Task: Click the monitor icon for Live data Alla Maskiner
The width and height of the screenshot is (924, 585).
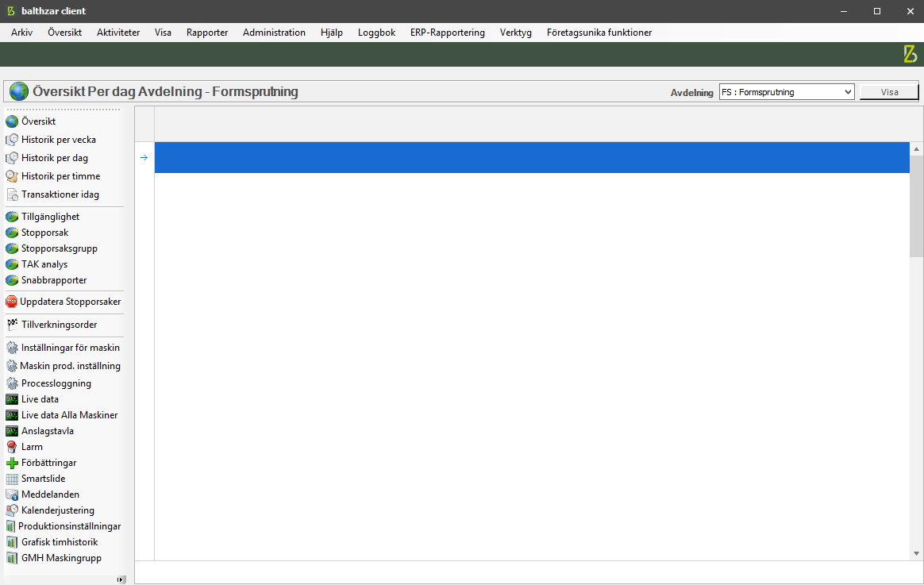Action: click(x=12, y=415)
